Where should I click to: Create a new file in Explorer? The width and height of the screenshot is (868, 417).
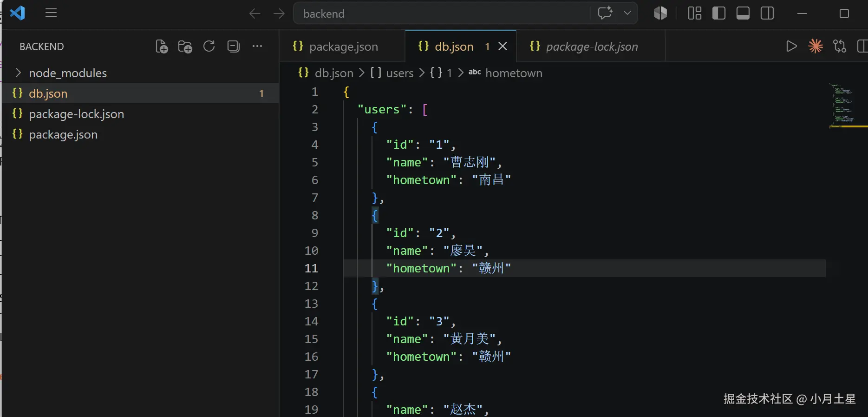pyautogui.click(x=162, y=46)
